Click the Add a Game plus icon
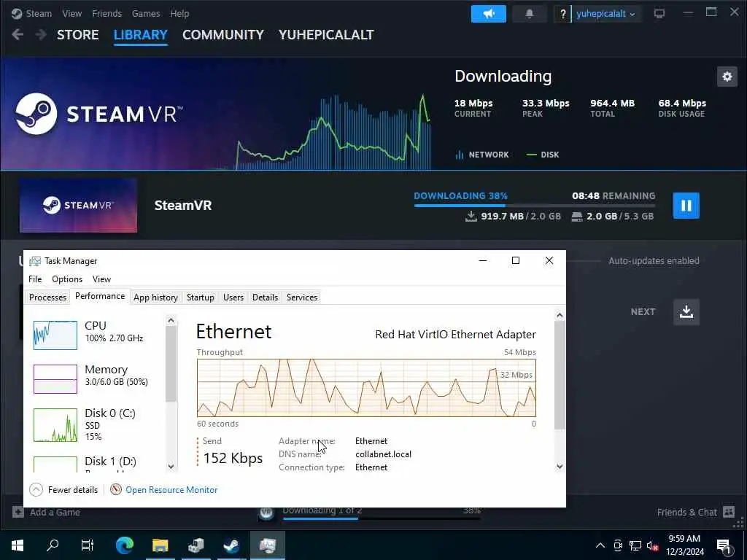 18,513
